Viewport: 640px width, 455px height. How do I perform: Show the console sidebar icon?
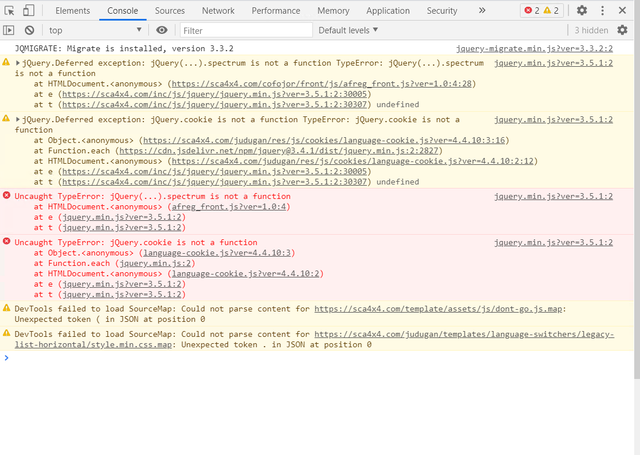coord(9,30)
